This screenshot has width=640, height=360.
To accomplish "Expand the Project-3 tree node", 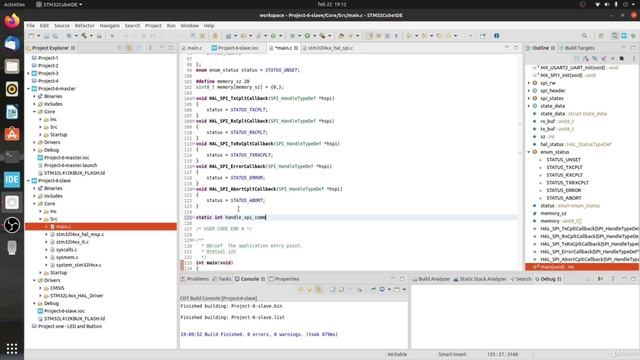I will 29,73.
